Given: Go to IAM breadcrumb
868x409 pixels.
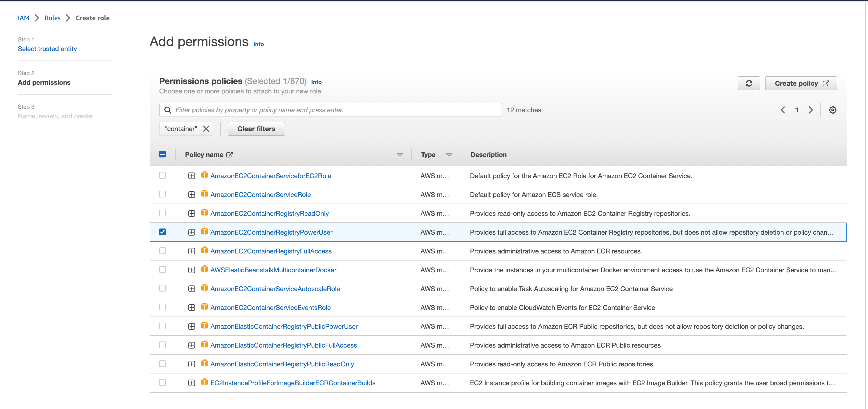Looking at the screenshot, I should tap(24, 18).
